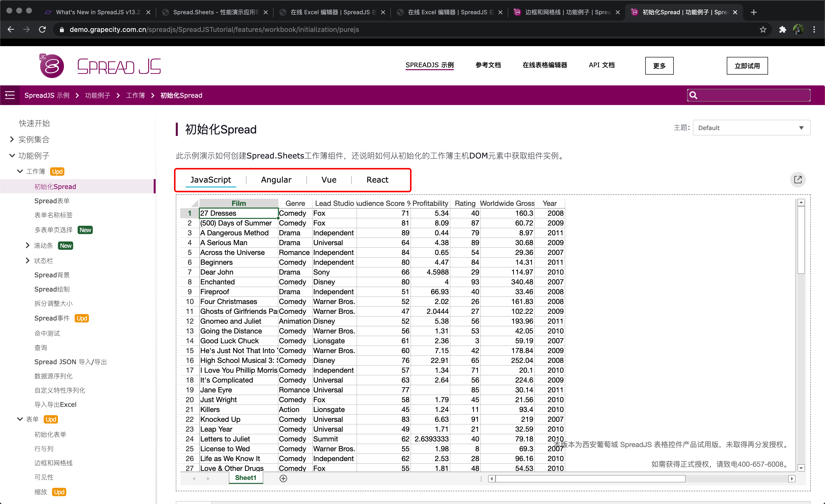Select cell 'Enchanted'
Viewport: 825px width, 504px height.
coord(239,282)
